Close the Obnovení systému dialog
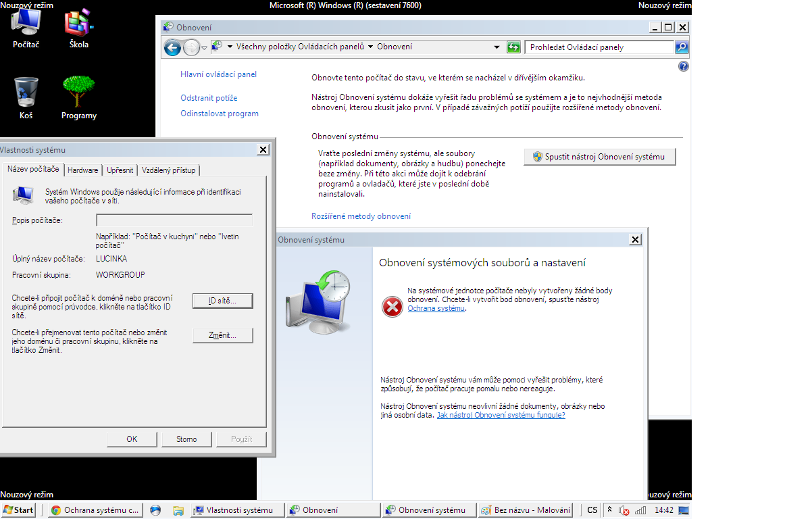 (635, 240)
